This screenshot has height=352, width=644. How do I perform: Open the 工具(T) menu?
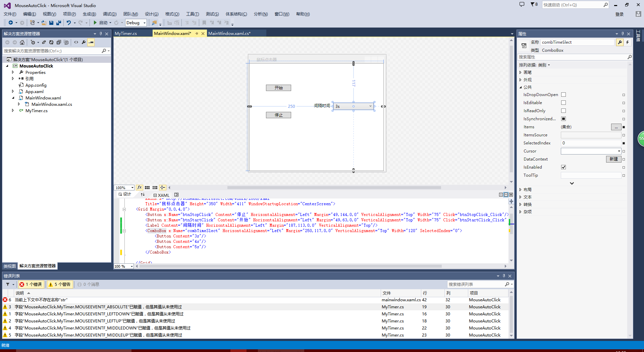point(193,14)
